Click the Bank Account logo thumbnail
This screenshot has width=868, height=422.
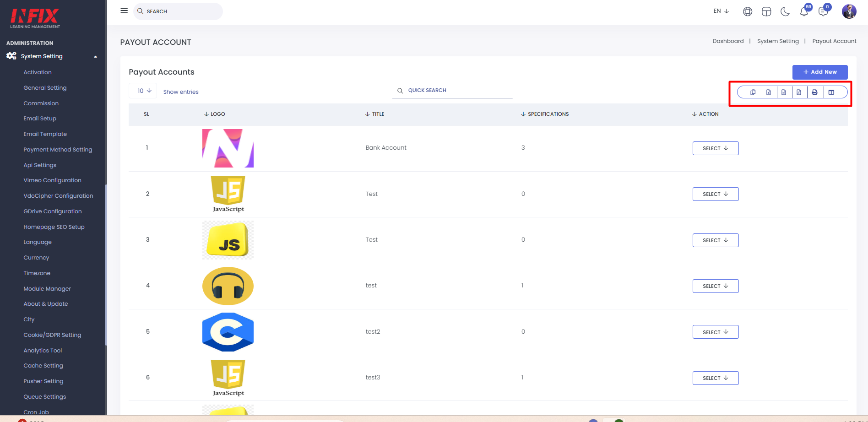[228, 148]
